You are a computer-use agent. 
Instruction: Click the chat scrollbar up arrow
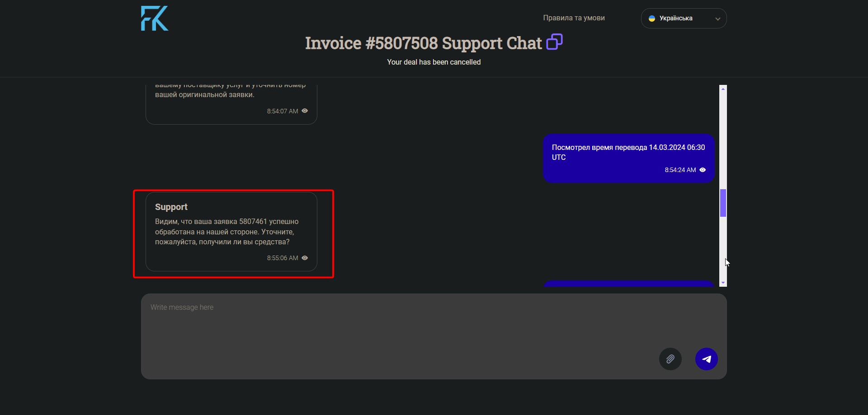click(723, 89)
